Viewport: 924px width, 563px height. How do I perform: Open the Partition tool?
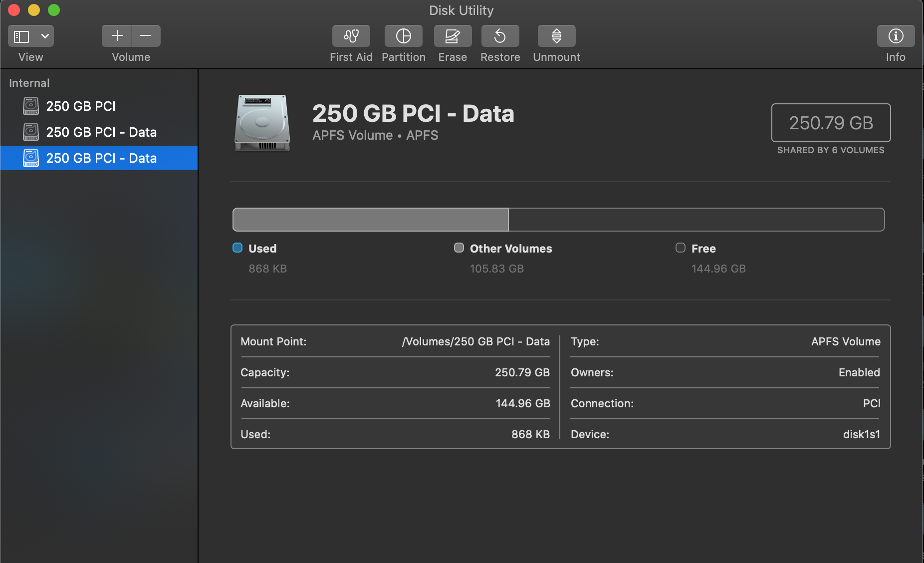click(403, 36)
